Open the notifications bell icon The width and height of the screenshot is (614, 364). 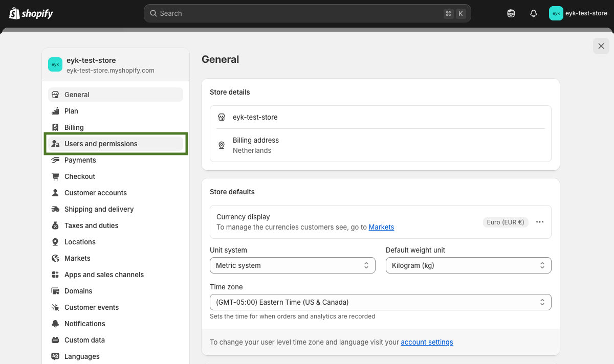534,13
